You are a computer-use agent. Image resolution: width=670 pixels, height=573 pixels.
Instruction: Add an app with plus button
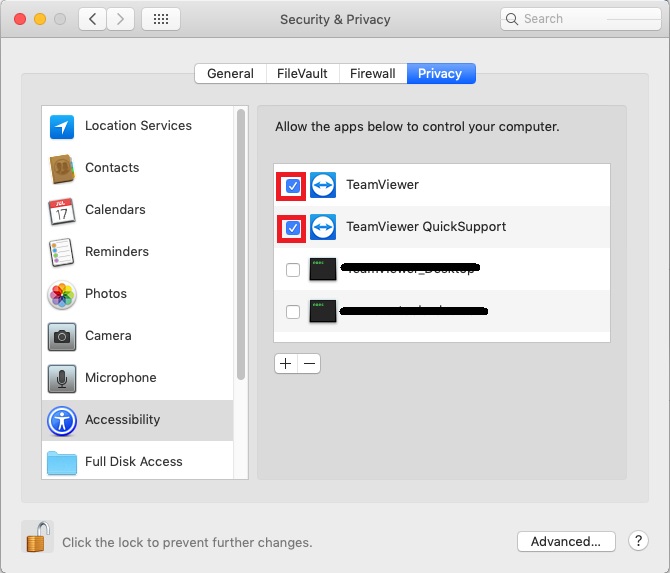(286, 363)
